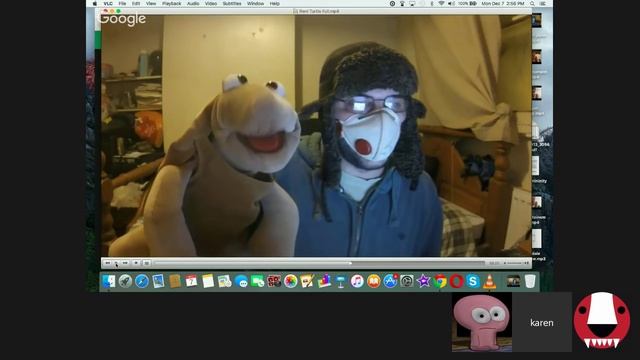The image size is (640, 360).
Task: Open Photo Booth from the dock
Action: pyautogui.click(x=274, y=281)
